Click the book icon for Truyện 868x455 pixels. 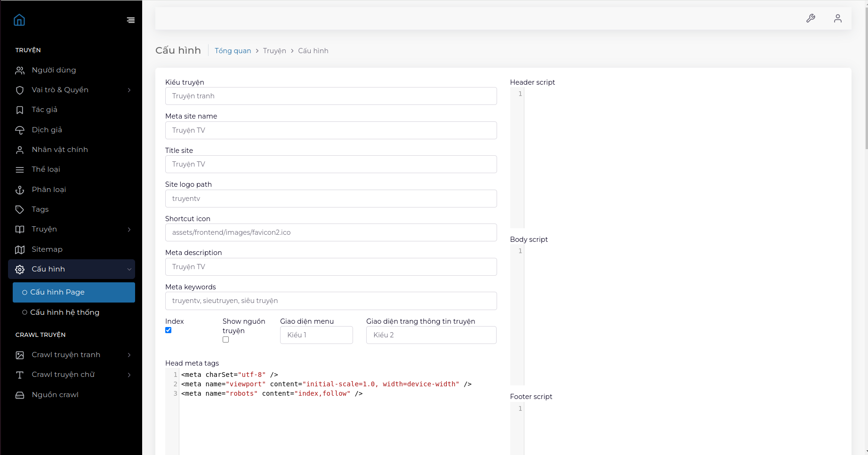pos(20,230)
